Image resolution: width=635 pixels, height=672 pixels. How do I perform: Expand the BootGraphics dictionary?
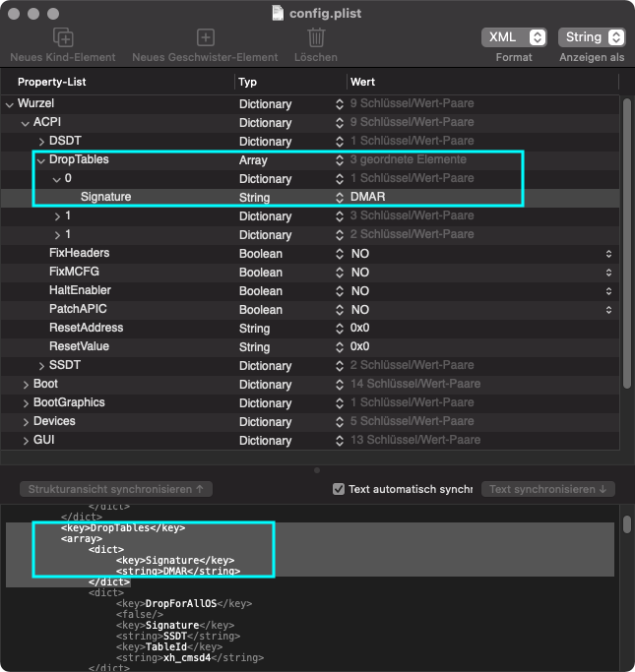(26, 403)
